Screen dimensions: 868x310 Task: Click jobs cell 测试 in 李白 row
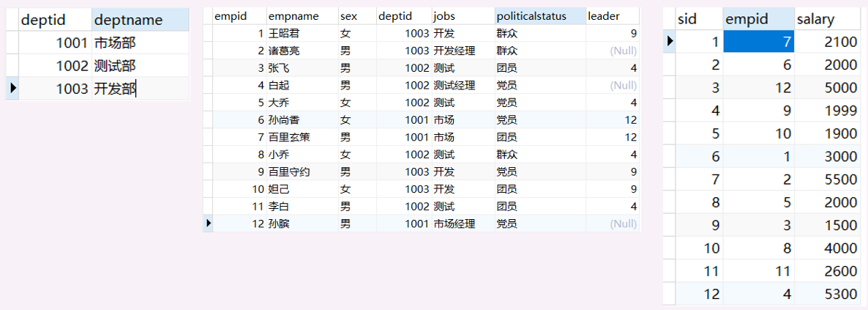click(463, 206)
